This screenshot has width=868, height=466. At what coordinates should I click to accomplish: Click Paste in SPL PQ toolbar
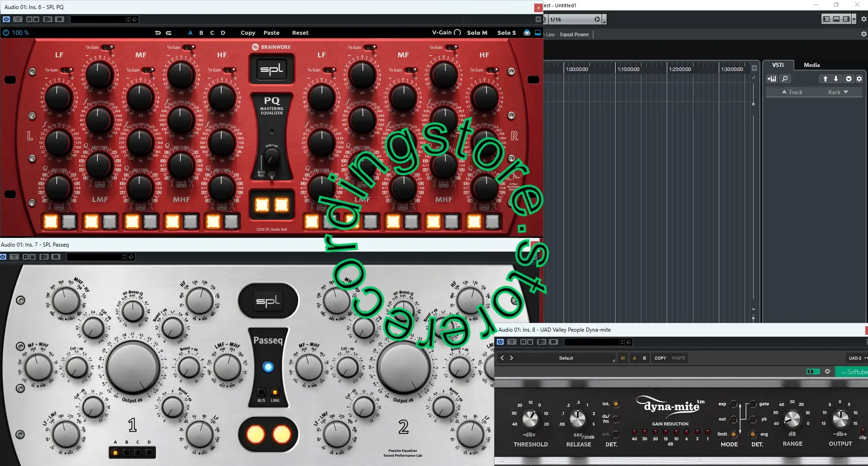click(271, 33)
